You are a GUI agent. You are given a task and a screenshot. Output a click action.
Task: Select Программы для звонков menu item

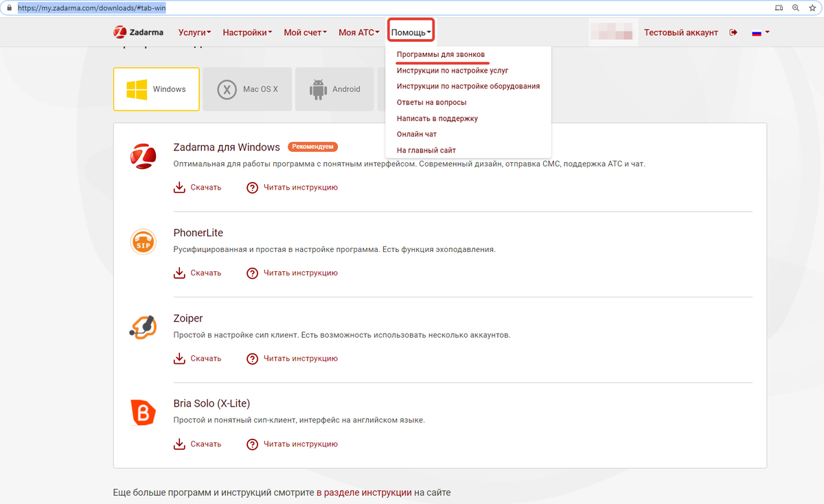pyautogui.click(x=441, y=54)
